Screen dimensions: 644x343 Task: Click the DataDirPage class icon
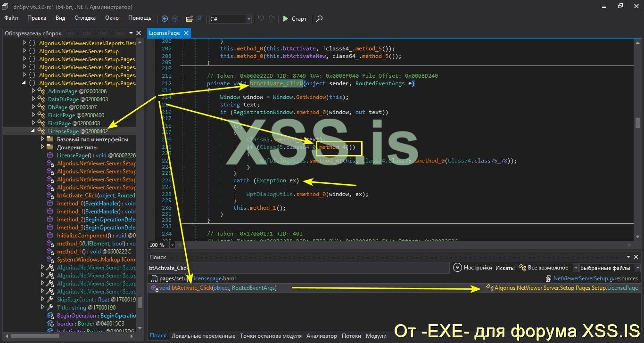pyautogui.click(x=41, y=99)
